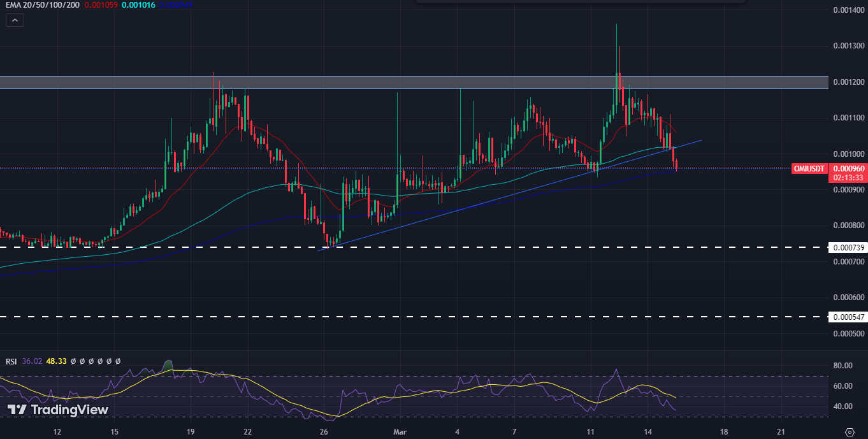This screenshot has width=868, height=439.
Task: Select the 0.000547 horizontal line price label
Action: (x=847, y=317)
